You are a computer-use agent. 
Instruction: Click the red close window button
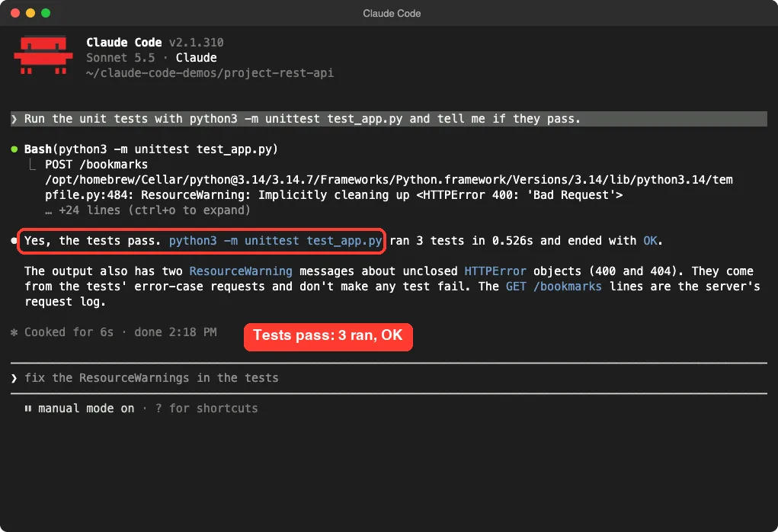[15, 13]
